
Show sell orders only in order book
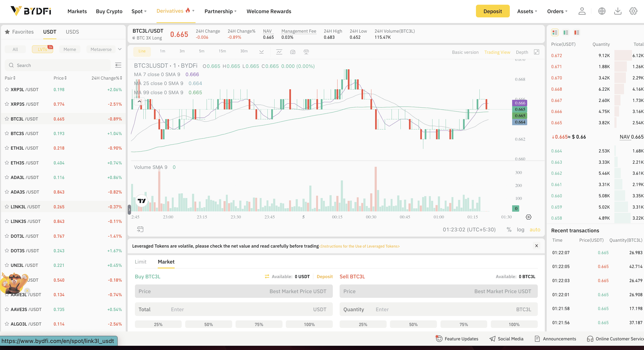tap(577, 32)
